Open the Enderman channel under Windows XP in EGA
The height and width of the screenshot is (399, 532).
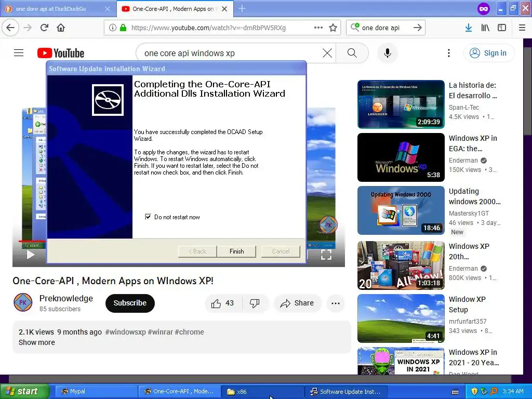click(463, 160)
